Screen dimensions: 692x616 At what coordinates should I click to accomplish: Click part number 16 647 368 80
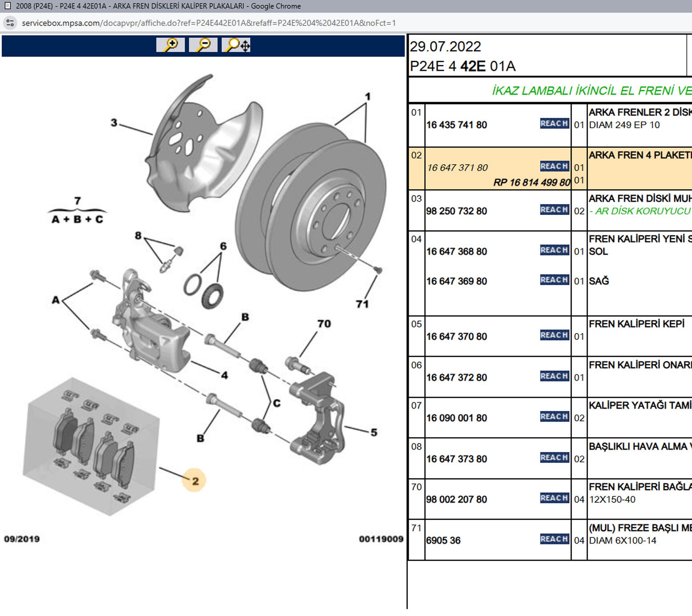pyautogui.click(x=457, y=251)
